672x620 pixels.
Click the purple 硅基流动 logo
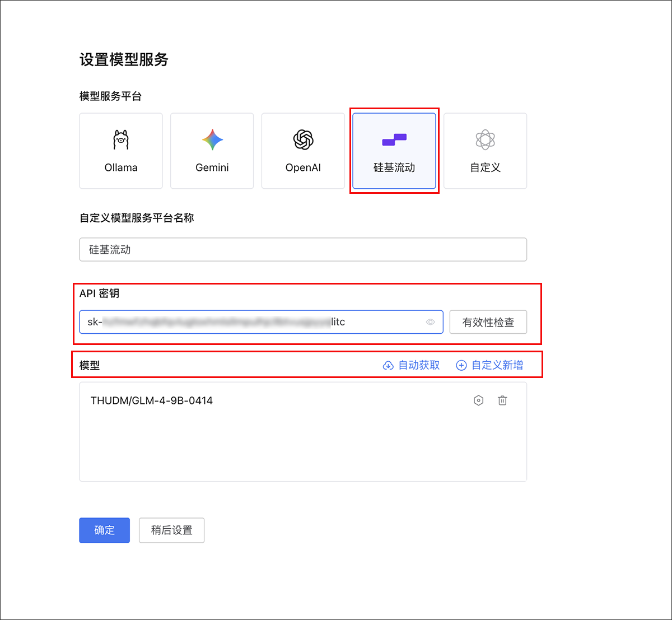(x=394, y=139)
